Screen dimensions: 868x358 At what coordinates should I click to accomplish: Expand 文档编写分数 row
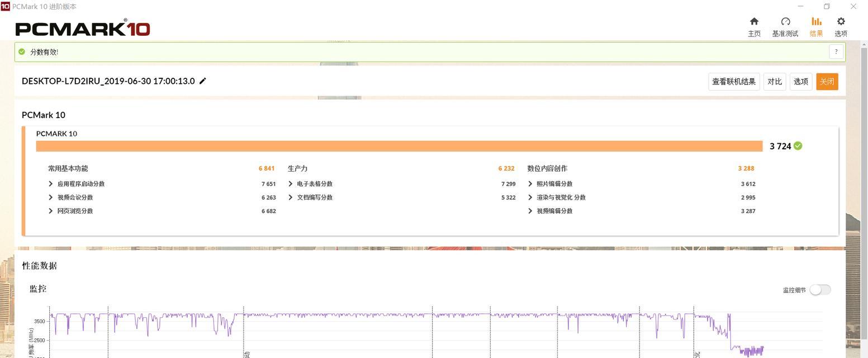click(291, 197)
